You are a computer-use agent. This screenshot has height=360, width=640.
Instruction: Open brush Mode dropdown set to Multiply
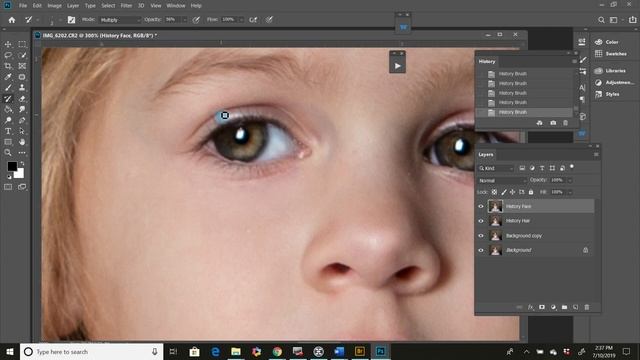coord(120,20)
